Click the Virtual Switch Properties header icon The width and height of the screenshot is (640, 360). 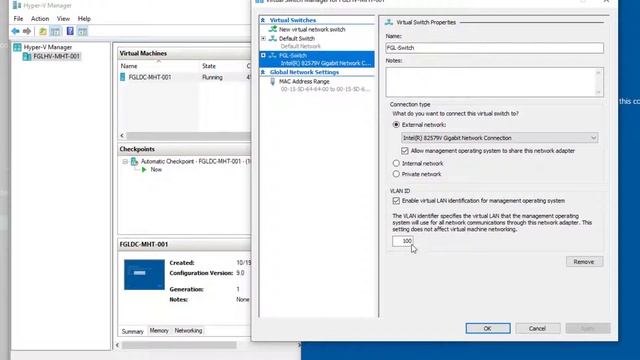coord(389,22)
